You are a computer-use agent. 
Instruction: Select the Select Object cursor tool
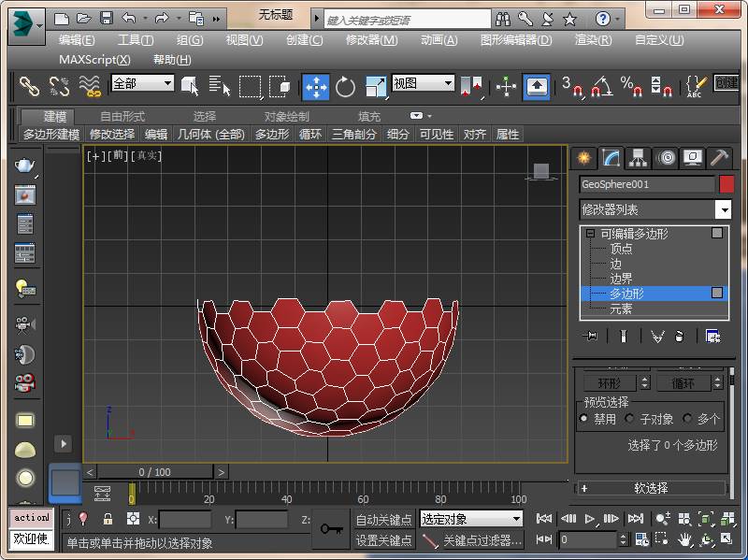[x=190, y=87]
